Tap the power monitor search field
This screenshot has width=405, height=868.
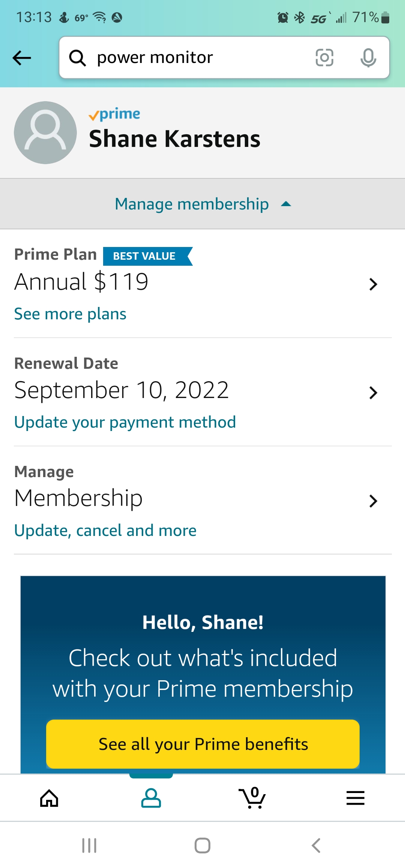(x=199, y=58)
